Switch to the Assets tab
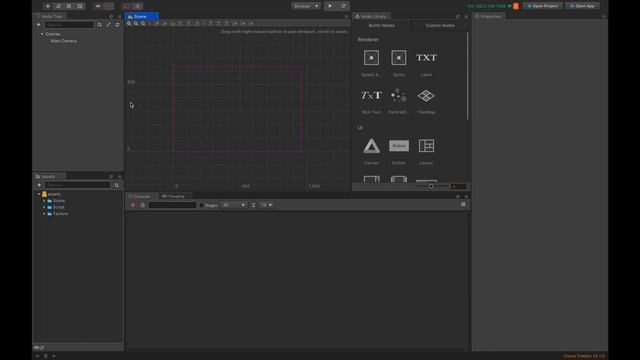The height and width of the screenshot is (360, 640). (x=48, y=176)
